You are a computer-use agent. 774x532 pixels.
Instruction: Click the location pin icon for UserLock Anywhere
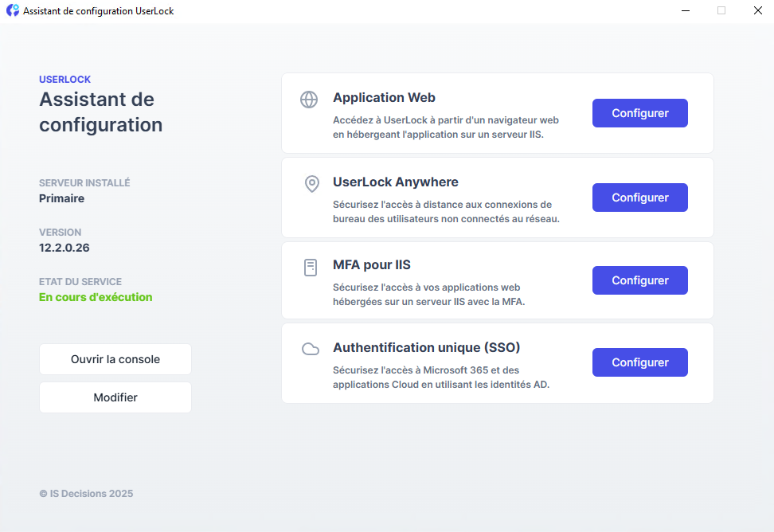point(312,184)
